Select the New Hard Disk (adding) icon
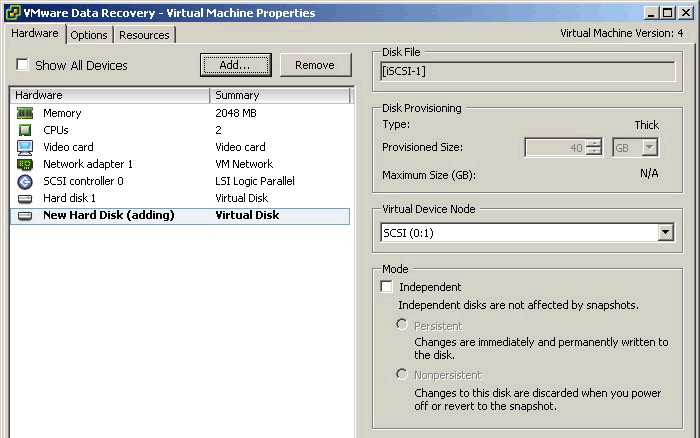700x438 pixels. click(x=25, y=215)
